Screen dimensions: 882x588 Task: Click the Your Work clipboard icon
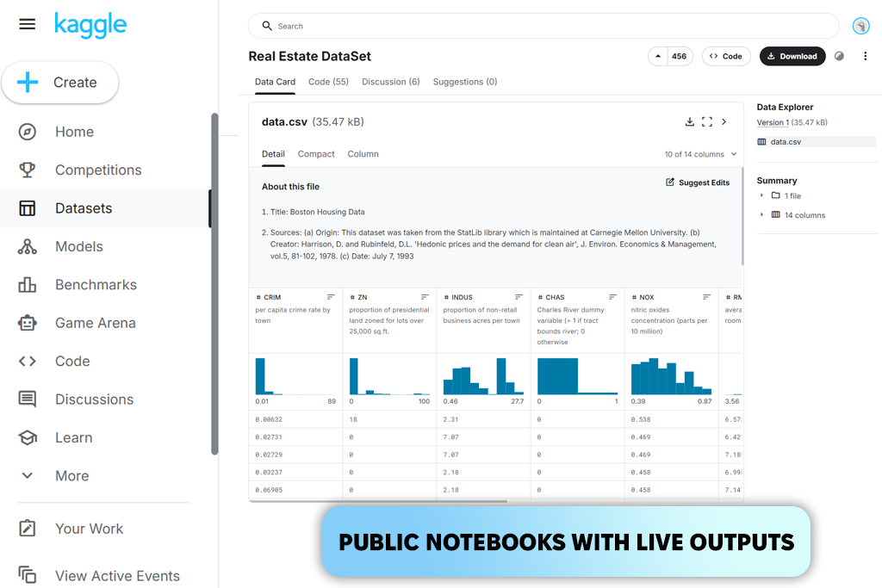pyautogui.click(x=27, y=529)
